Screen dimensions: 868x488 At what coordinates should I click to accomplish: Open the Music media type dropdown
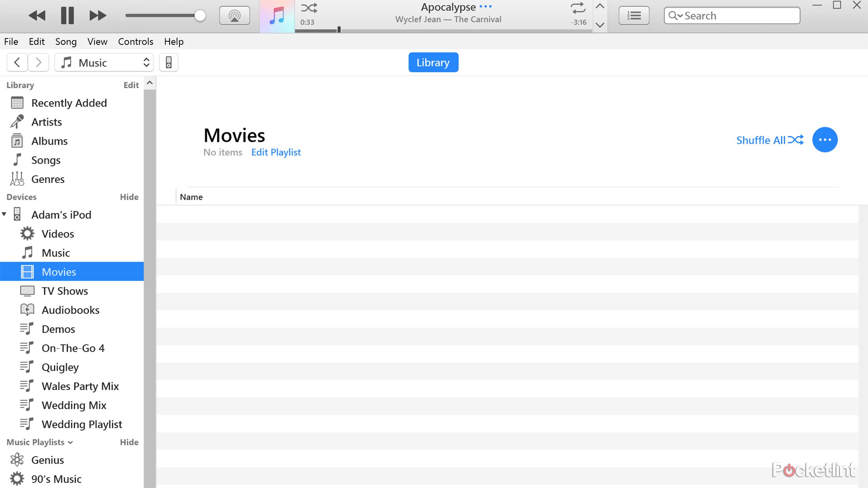[104, 62]
